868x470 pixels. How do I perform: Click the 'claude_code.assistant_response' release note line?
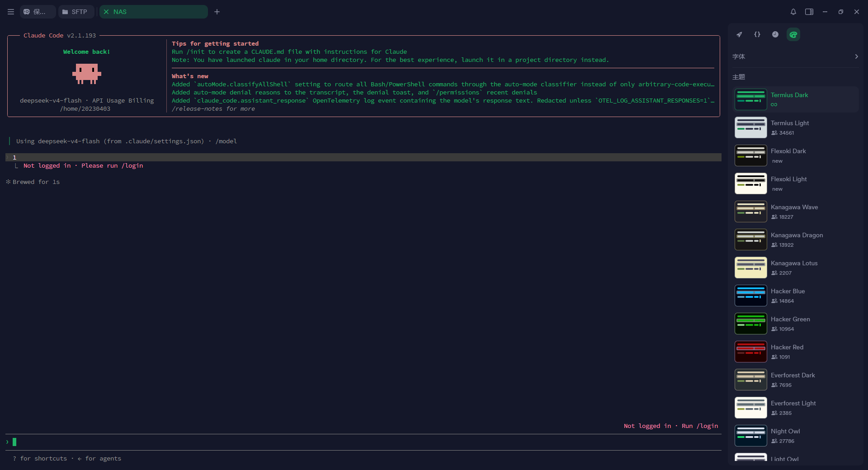coord(443,101)
